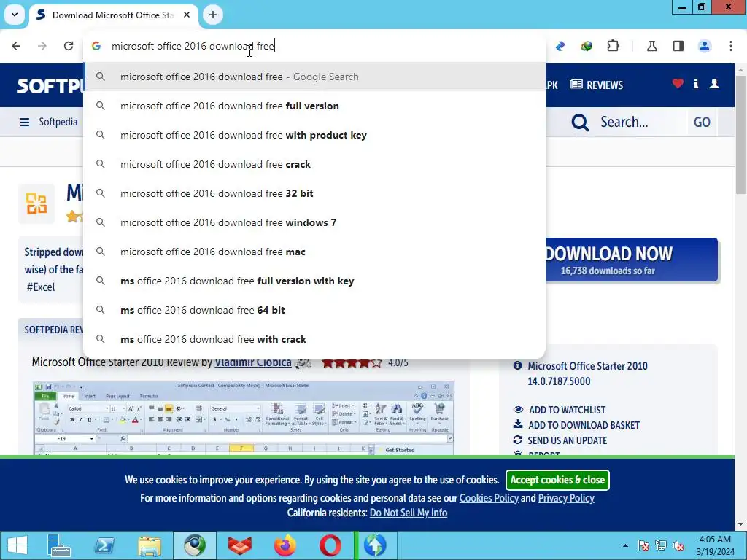Select the Download Microsoft Office browser tab
747x560 pixels.
point(113,15)
